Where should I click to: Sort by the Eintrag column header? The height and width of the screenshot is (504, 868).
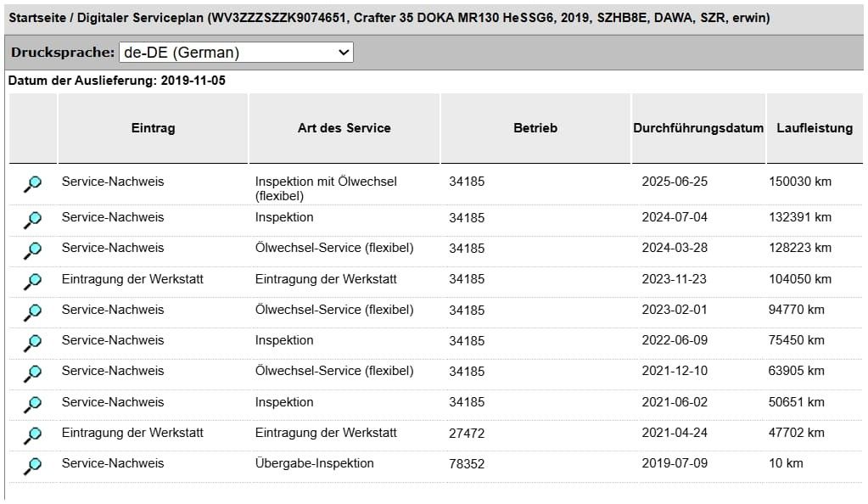[x=154, y=128]
